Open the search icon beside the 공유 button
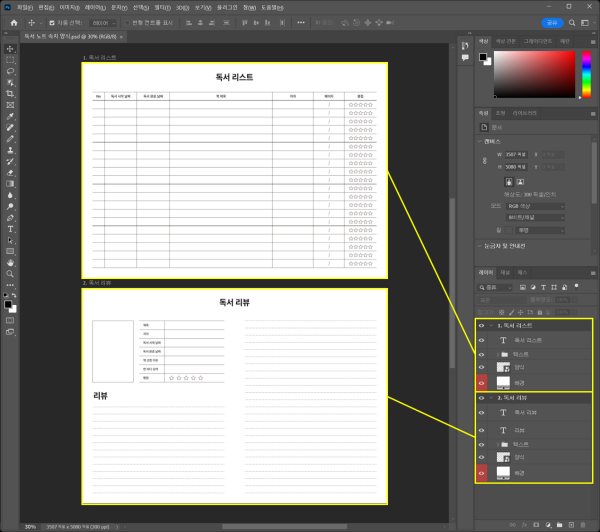600x532 pixels. 572,22
